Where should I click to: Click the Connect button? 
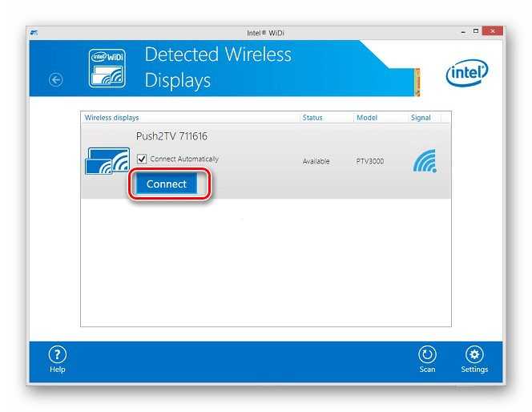click(167, 184)
